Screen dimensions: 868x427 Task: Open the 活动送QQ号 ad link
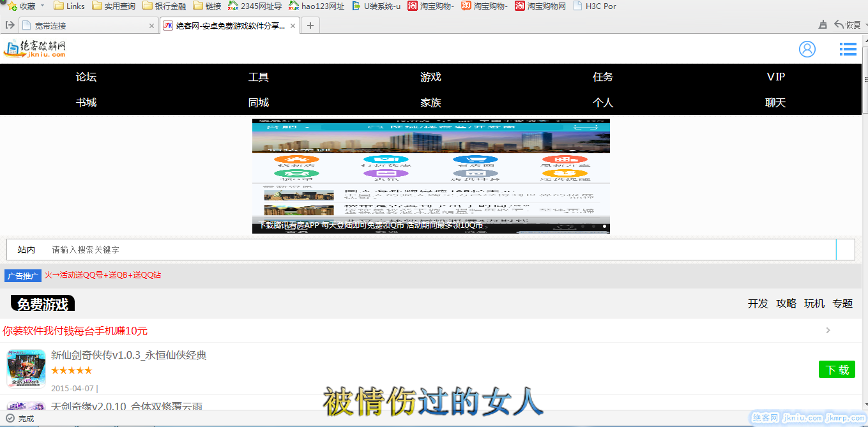pos(102,275)
